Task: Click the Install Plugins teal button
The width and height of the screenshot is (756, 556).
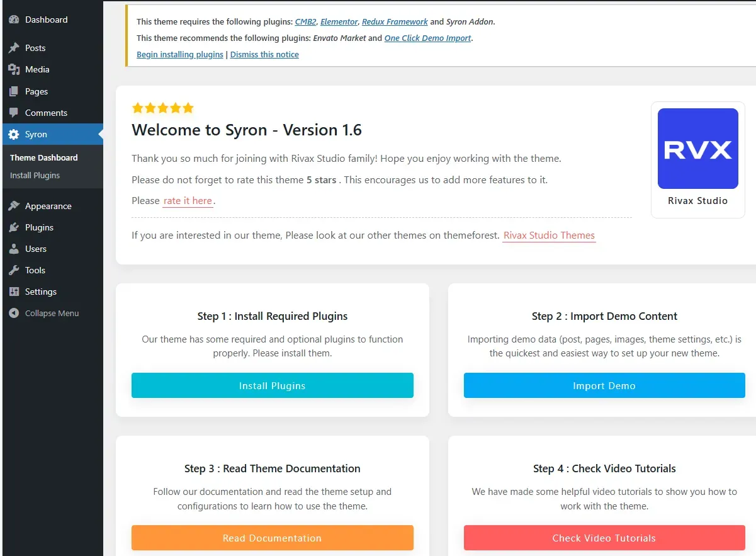Action: (x=273, y=385)
